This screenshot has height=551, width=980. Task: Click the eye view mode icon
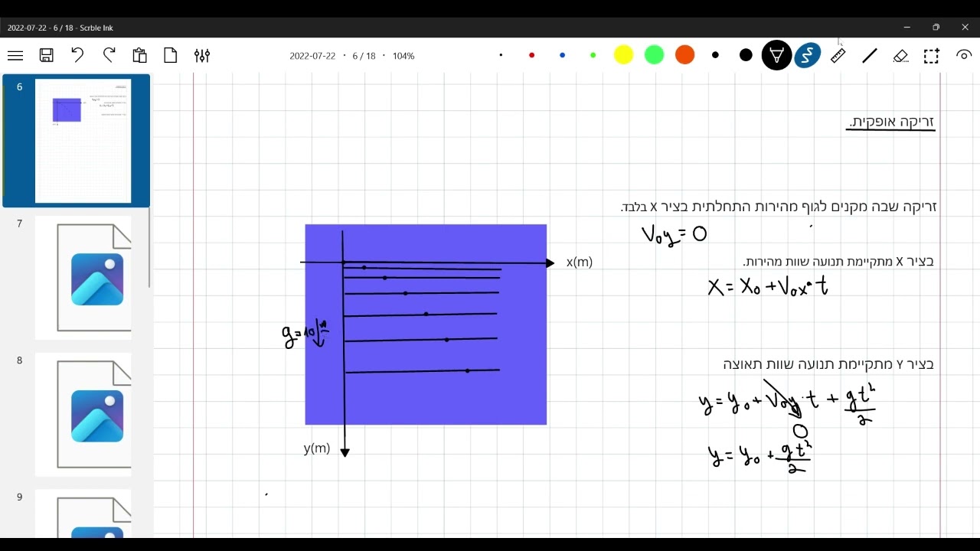coord(964,55)
